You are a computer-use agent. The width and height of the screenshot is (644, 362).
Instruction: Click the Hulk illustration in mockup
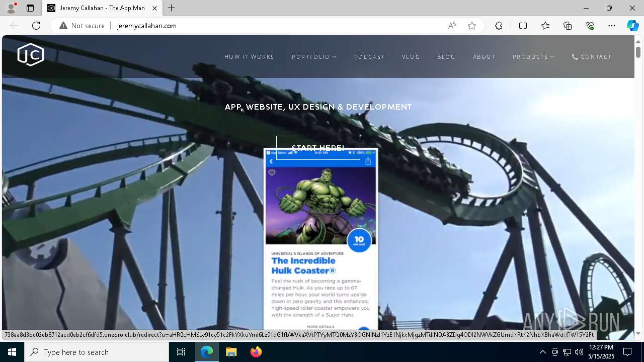(x=320, y=205)
